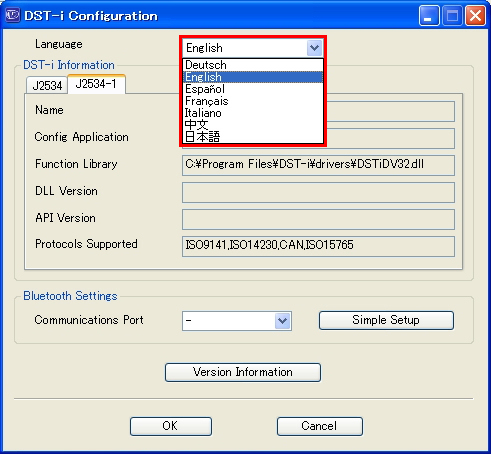Click the Simple Setup button
The height and width of the screenshot is (454, 491).
386,320
